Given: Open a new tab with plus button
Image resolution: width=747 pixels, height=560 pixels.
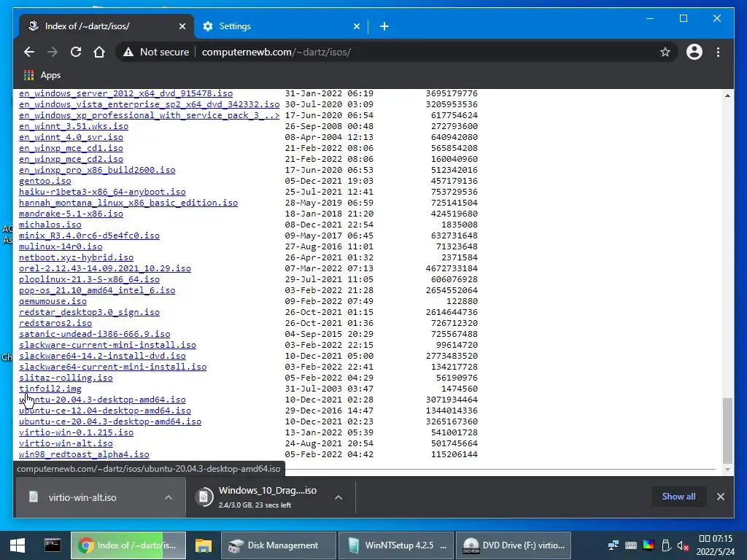Looking at the screenshot, I should (x=384, y=26).
